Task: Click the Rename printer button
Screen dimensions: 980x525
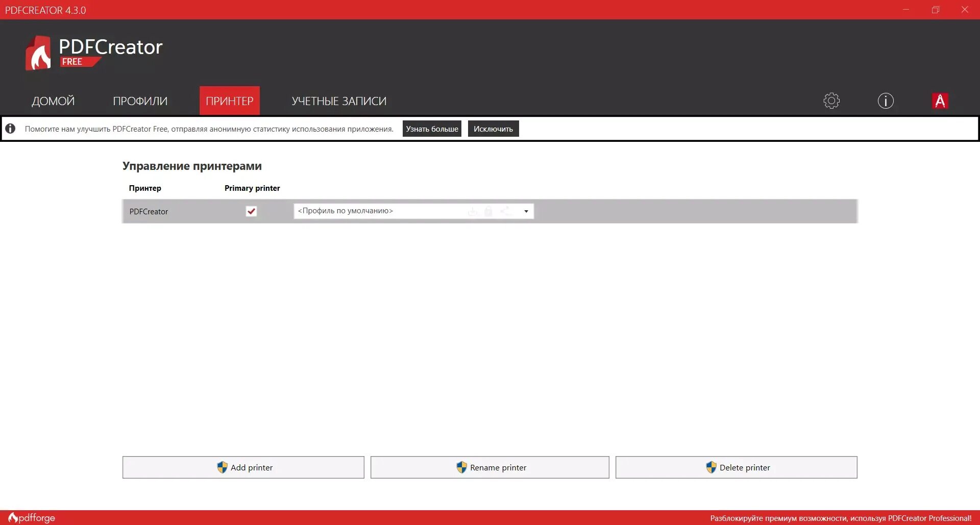Action: (x=490, y=467)
